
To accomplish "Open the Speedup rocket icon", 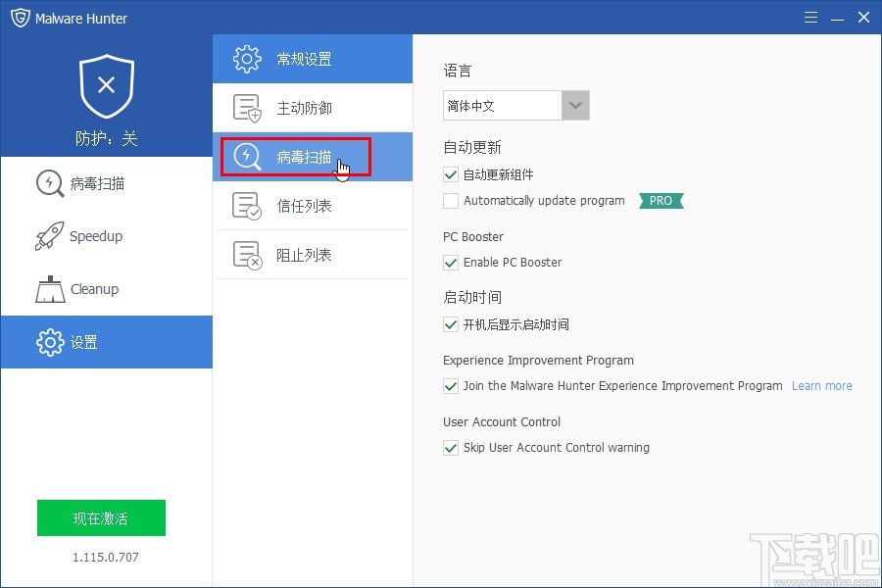I will pos(48,235).
